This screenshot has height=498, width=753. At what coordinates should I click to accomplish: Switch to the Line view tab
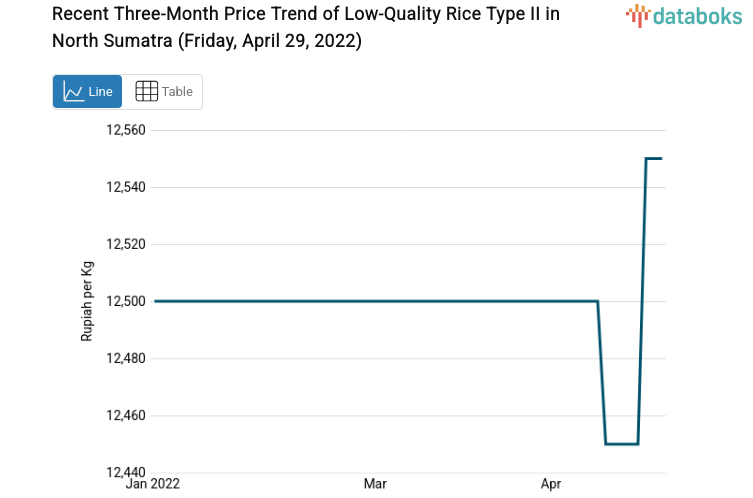88,92
